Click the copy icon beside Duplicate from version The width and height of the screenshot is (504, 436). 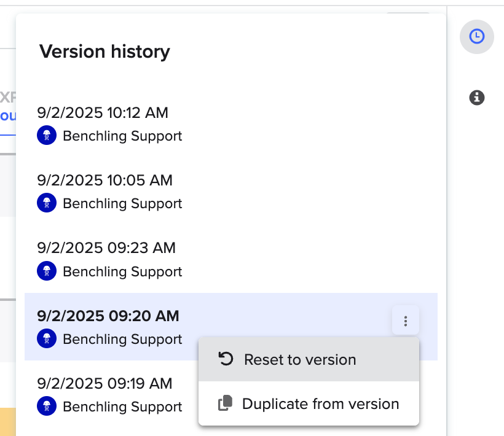click(226, 403)
